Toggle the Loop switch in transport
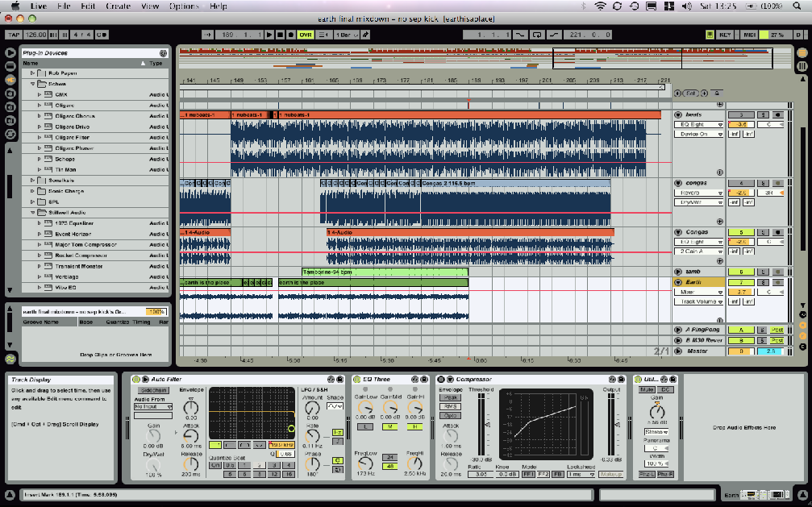812x507 pixels. coord(538,35)
